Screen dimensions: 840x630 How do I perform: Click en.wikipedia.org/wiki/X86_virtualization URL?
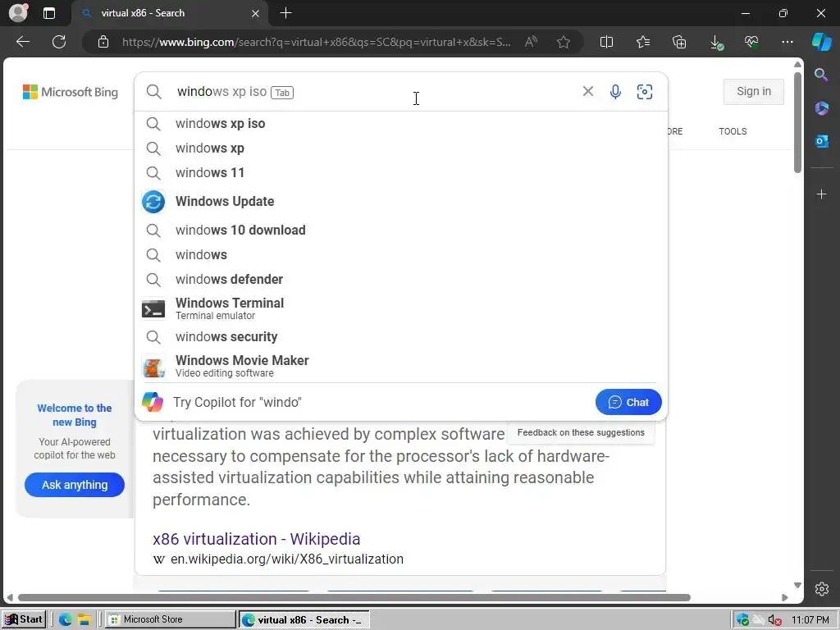[x=286, y=559]
